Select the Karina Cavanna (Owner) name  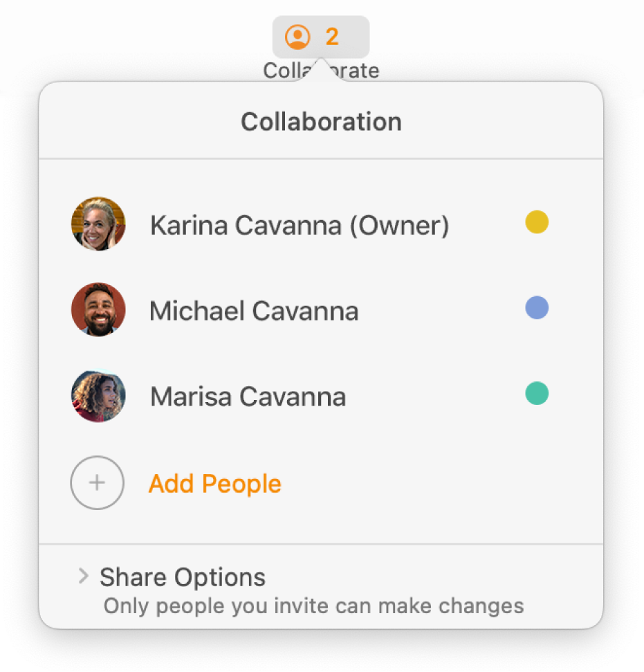click(300, 226)
